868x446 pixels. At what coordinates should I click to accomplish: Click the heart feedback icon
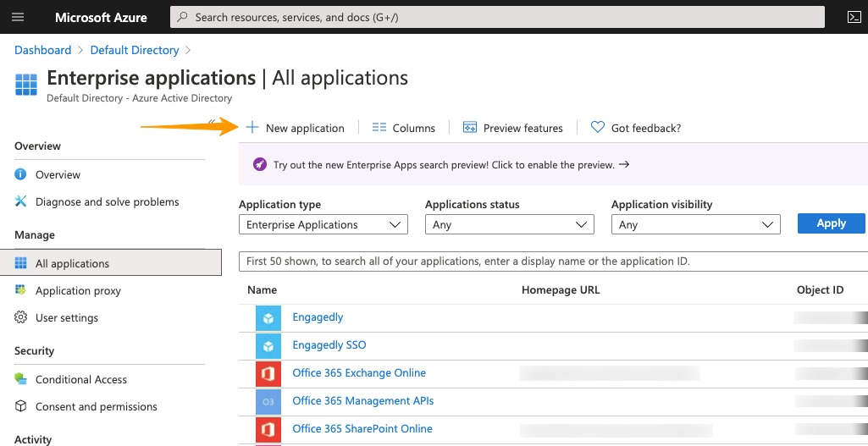click(x=597, y=128)
